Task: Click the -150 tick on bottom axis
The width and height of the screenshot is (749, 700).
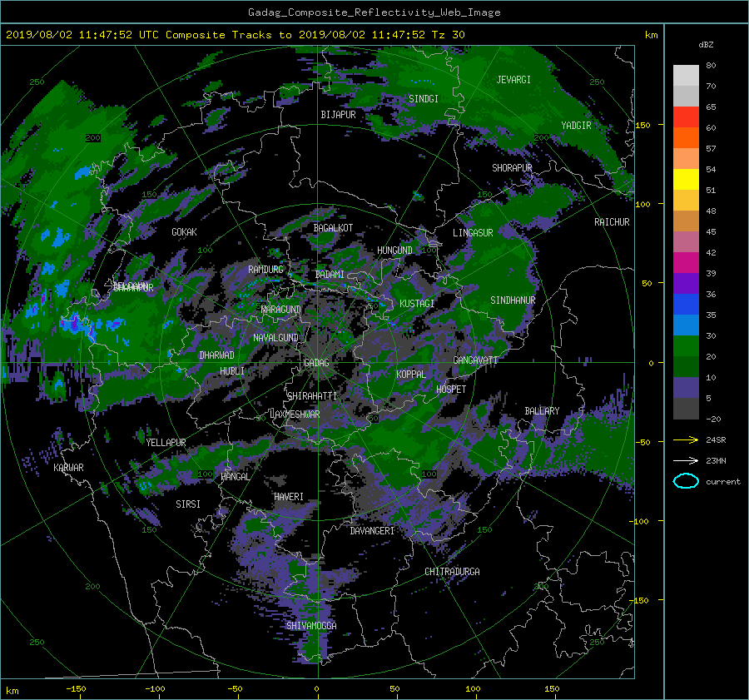Action: [x=76, y=688]
